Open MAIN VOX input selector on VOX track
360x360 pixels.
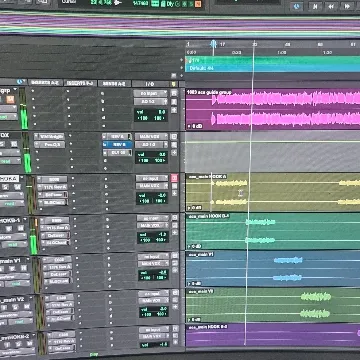151,137
